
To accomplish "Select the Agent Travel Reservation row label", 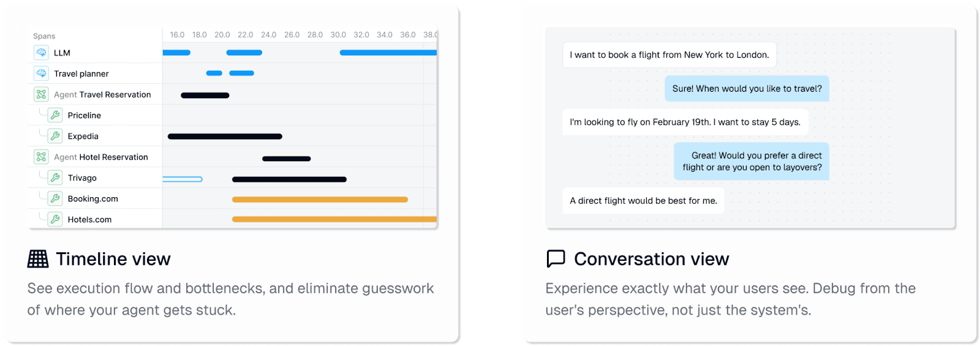I will click(x=102, y=94).
